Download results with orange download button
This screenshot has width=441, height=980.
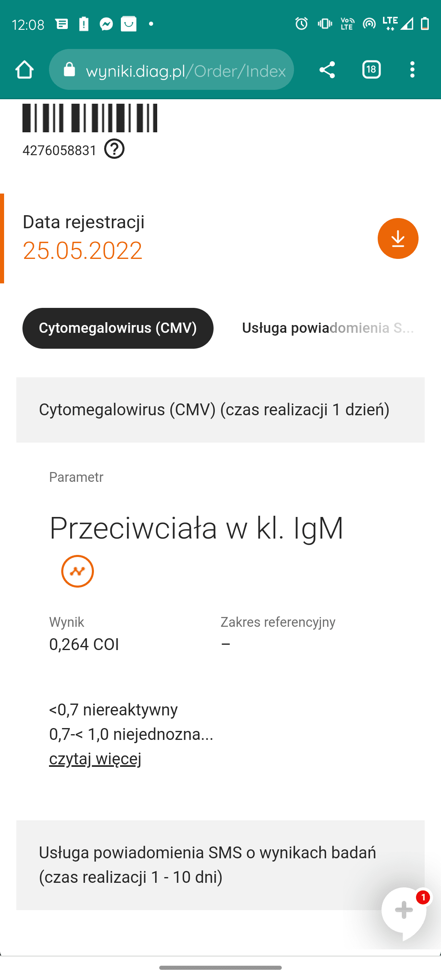coord(398,238)
